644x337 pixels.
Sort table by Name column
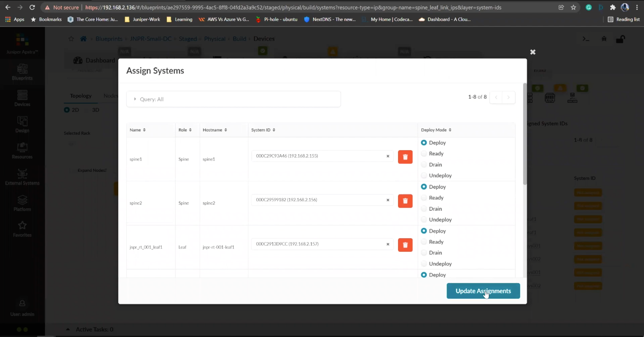click(x=138, y=130)
